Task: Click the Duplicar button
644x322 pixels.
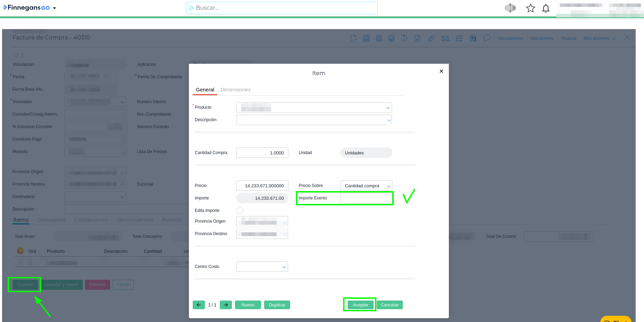Action: pos(277,305)
